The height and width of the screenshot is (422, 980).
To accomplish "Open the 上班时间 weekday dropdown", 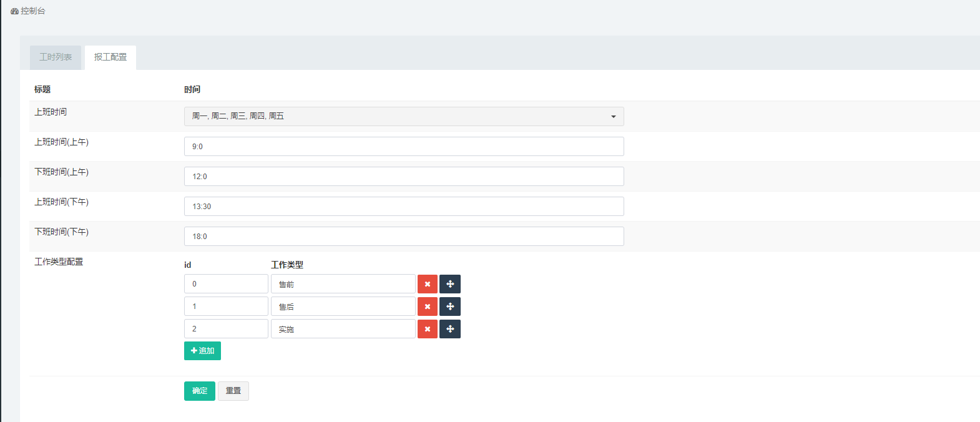I will coord(404,116).
